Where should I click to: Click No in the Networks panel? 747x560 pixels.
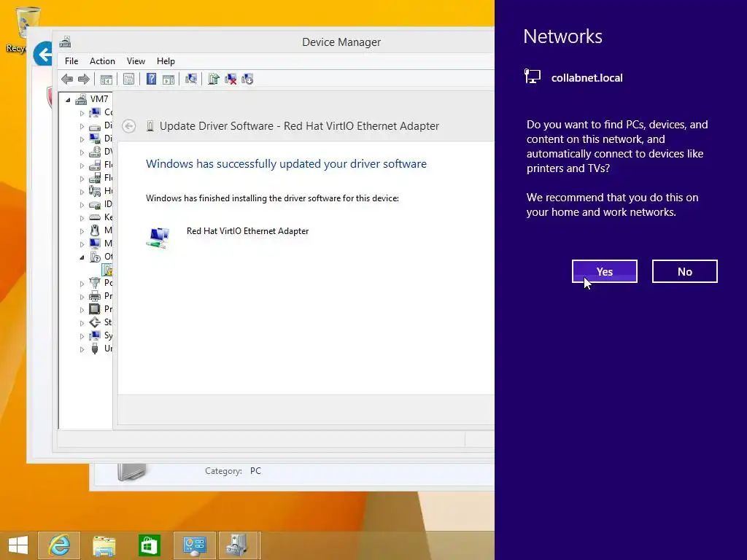[x=684, y=271]
